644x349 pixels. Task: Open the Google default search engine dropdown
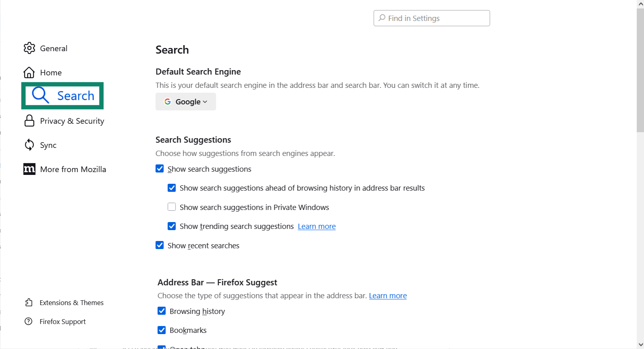tap(186, 102)
